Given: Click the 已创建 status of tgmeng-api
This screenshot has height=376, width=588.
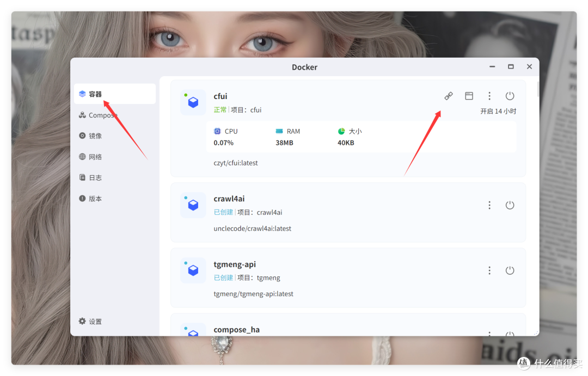Looking at the screenshot, I should click(223, 278).
